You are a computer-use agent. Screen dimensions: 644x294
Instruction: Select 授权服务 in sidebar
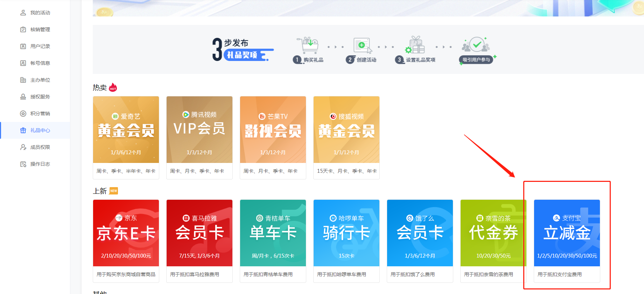(35, 97)
